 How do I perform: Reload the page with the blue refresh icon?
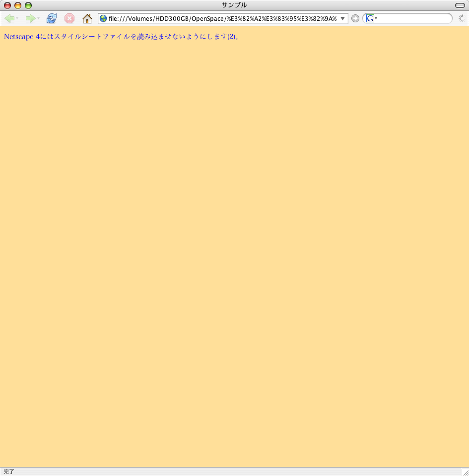coord(51,18)
